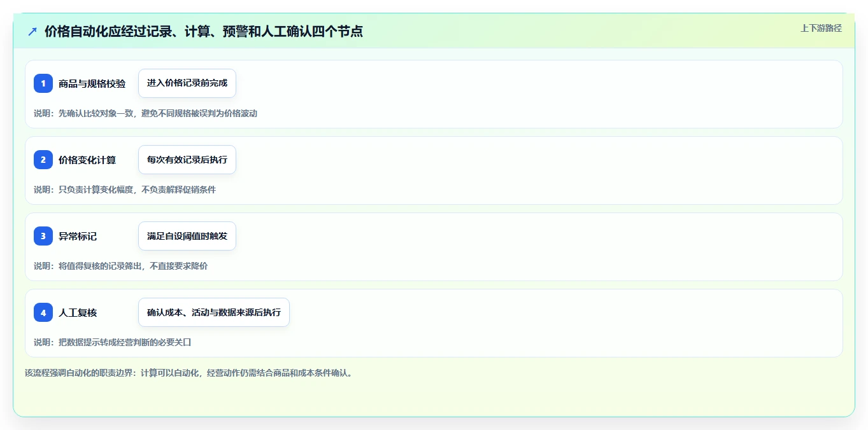Viewport: 868px width, 430px height.
Task: Click the 异常标记 step title
Action: 78,236
